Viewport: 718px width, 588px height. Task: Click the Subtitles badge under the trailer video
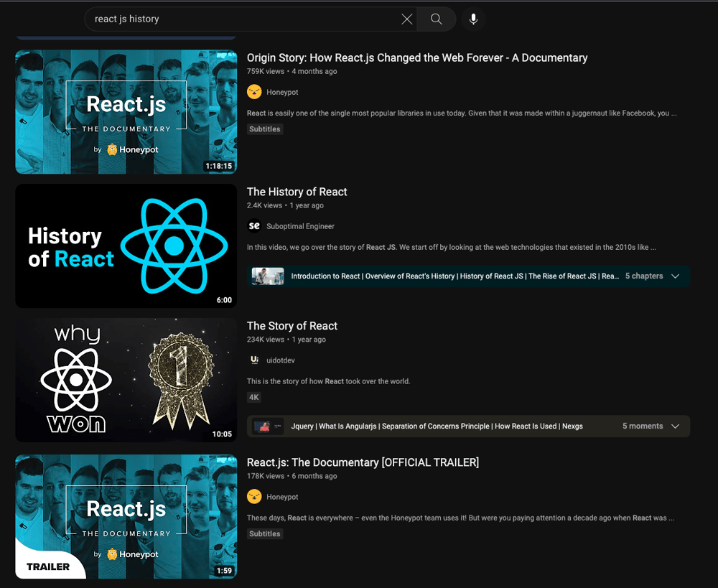[x=265, y=534]
